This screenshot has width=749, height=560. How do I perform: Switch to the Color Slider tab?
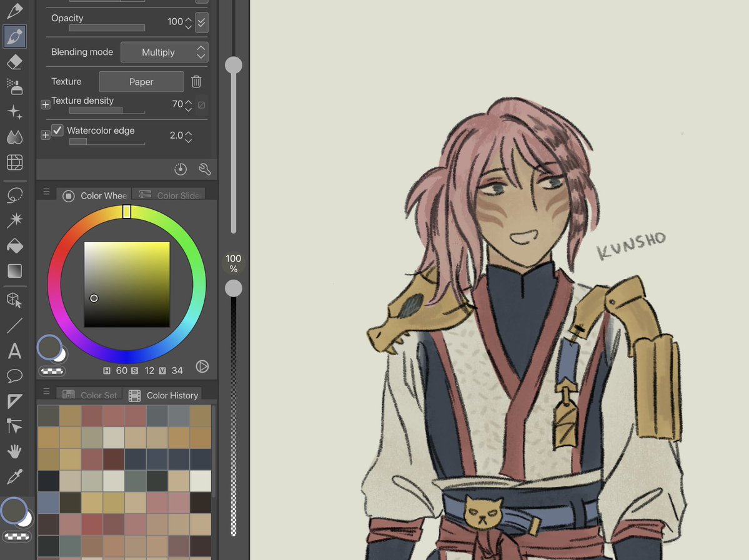pyautogui.click(x=169, y=195)
